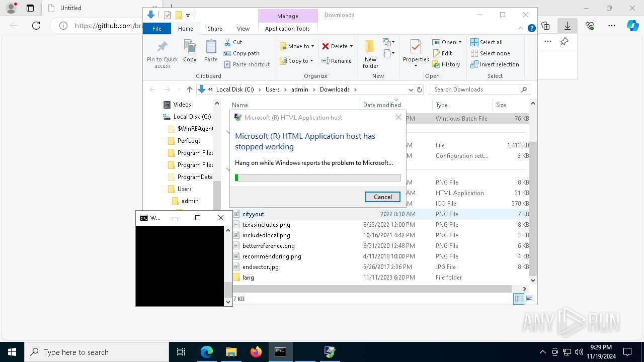Show hidden tray icons chevron
The width and height of the screenshot is (644, 362).
(542, 352)
